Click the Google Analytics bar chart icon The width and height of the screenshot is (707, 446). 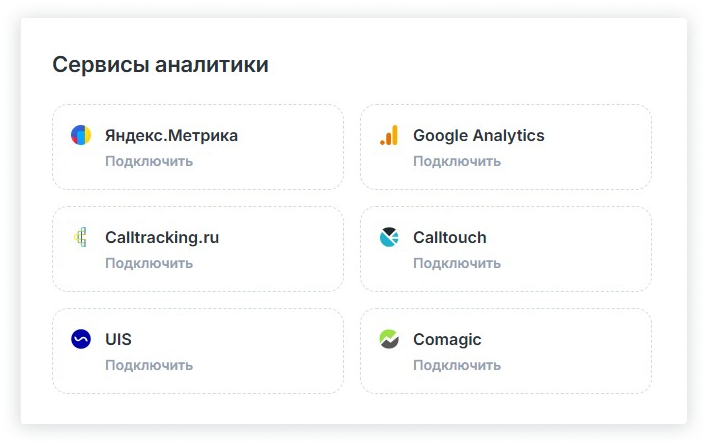tap(389, 135)
